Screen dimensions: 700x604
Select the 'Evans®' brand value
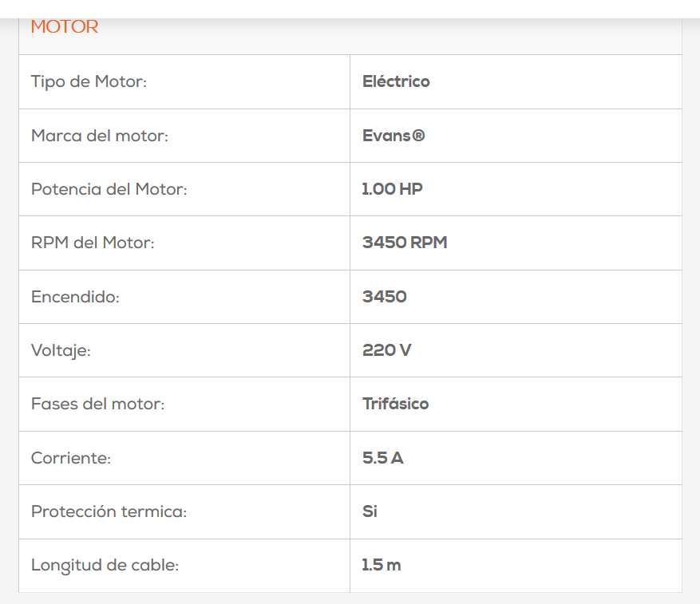tap(394, 136)
